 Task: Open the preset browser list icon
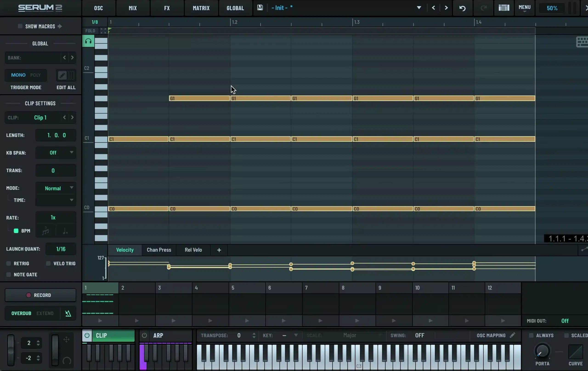click(x=504, y=8)
